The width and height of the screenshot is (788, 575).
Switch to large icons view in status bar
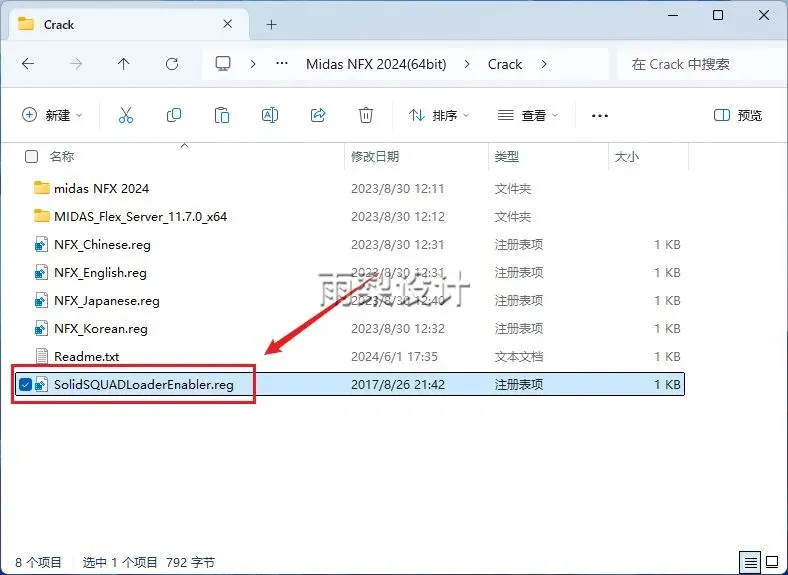(772, 562)
